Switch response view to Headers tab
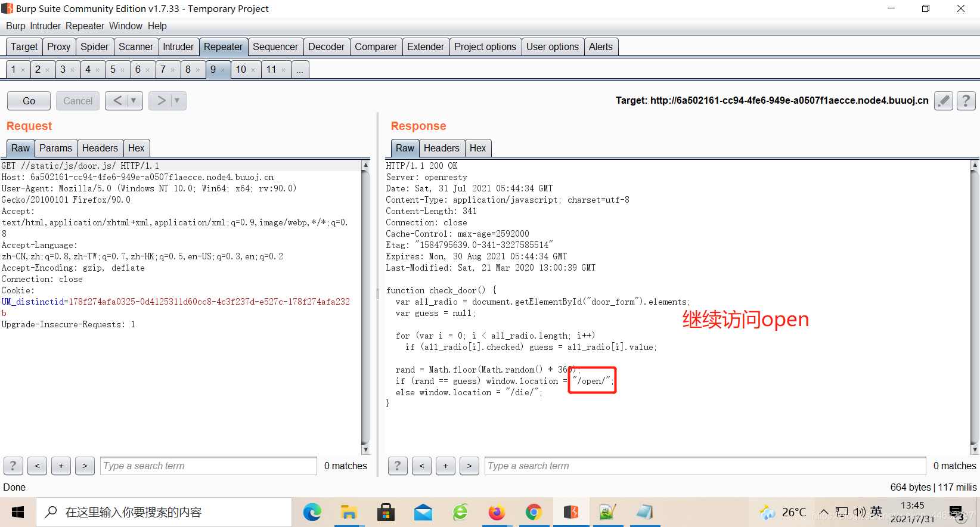 click(x=442, y=148)
